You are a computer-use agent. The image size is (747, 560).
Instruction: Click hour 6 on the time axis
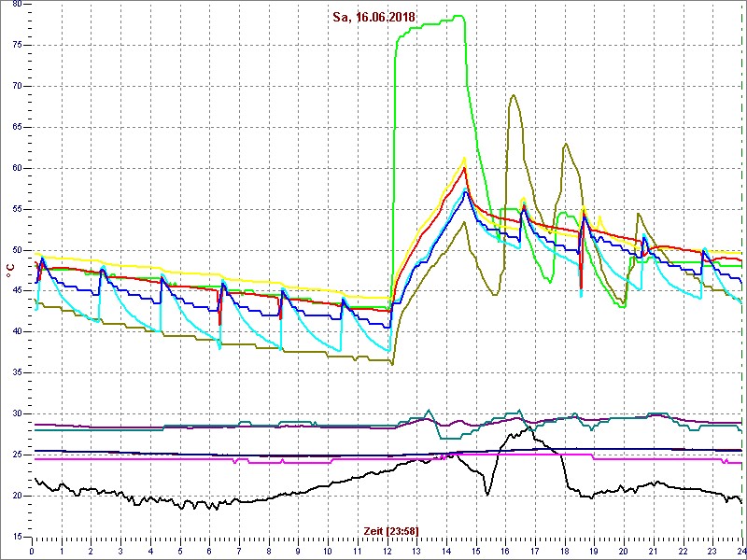click(x=209, y=551)
